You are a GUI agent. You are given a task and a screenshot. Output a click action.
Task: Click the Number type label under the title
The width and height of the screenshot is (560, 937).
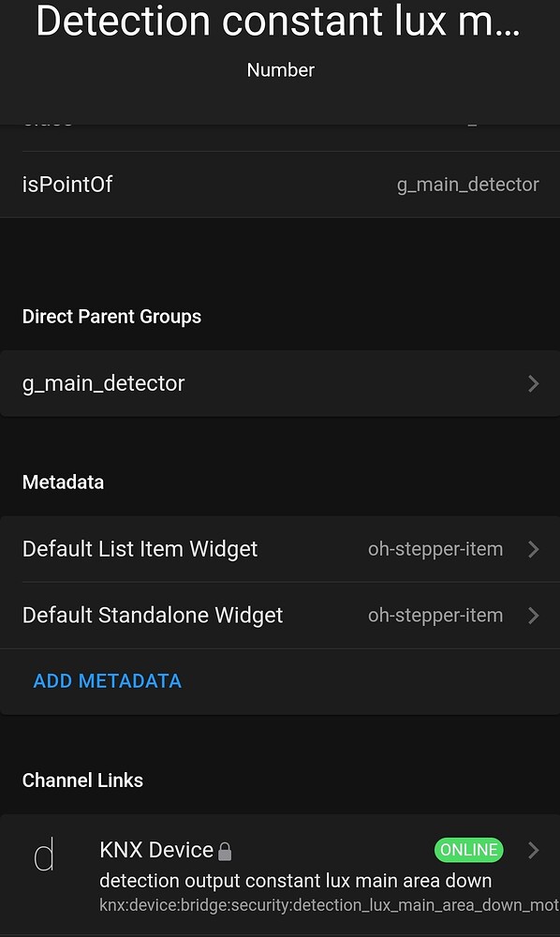coord(280,70)
